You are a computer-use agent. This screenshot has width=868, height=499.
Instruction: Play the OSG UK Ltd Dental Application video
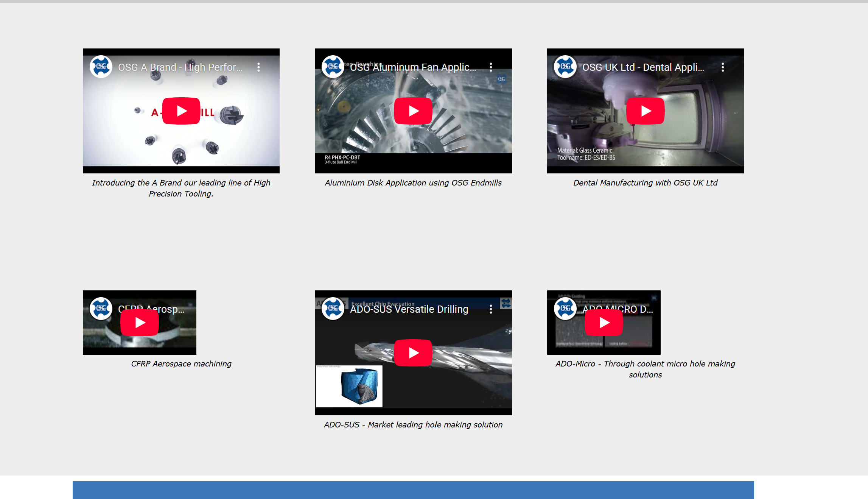(x=646, y=111)
